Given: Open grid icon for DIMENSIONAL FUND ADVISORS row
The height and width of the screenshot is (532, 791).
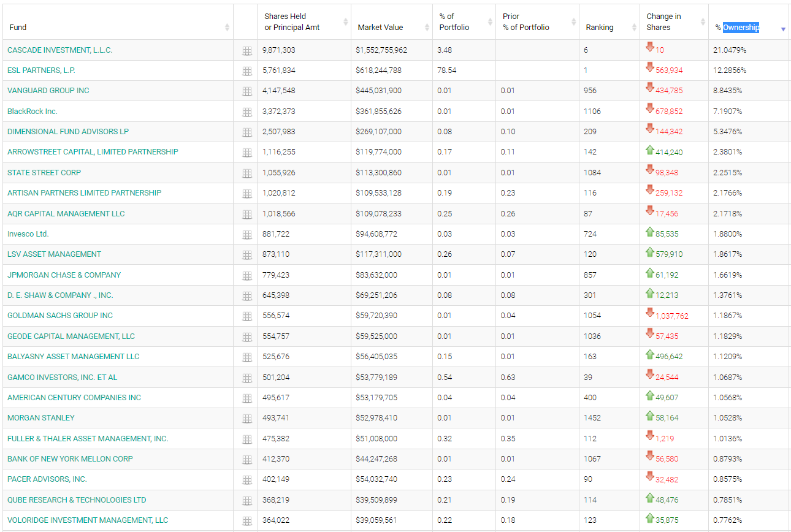Looking at the screenshot, I should click(x=247, y=132).
